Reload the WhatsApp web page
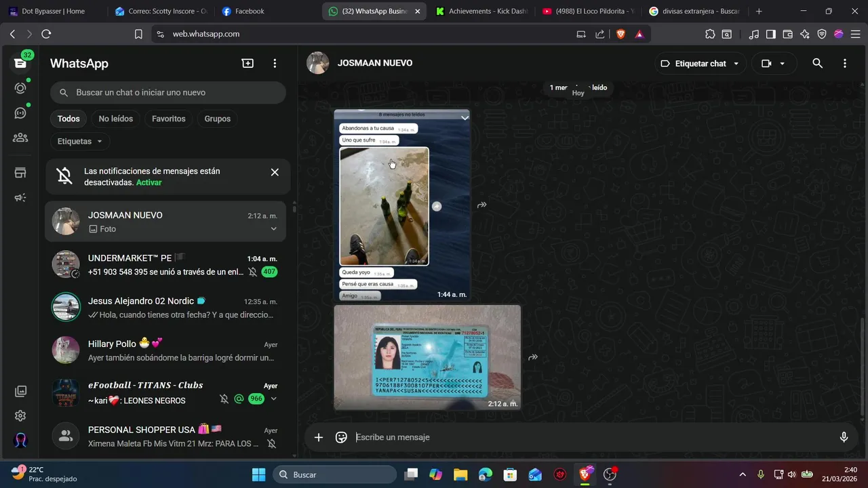 tap(46, 34)
